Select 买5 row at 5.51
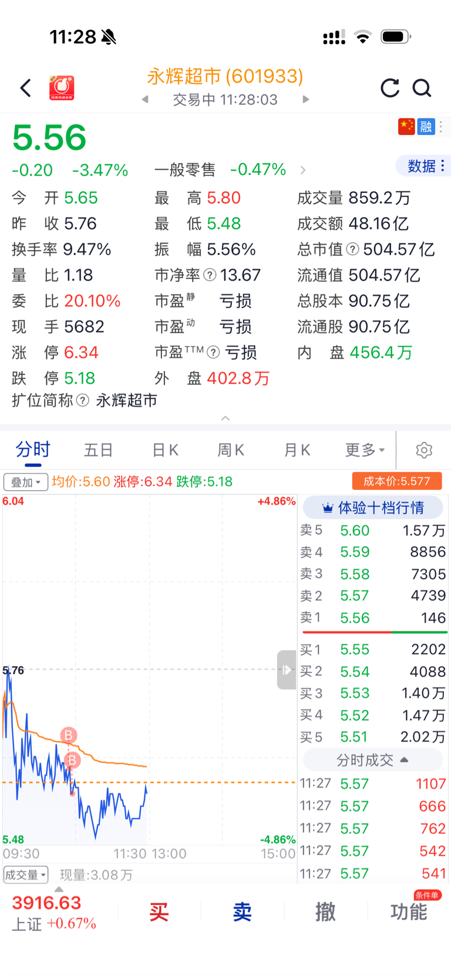 pos(373,737)
